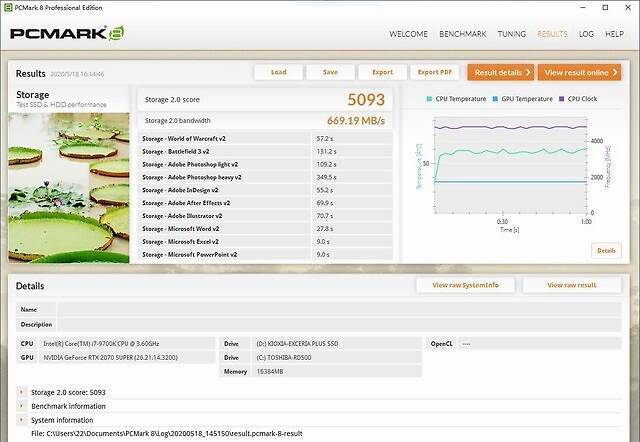Expand the Benchmark information section
The height and width of the screenshot is (442, 640).
[21, 406]
